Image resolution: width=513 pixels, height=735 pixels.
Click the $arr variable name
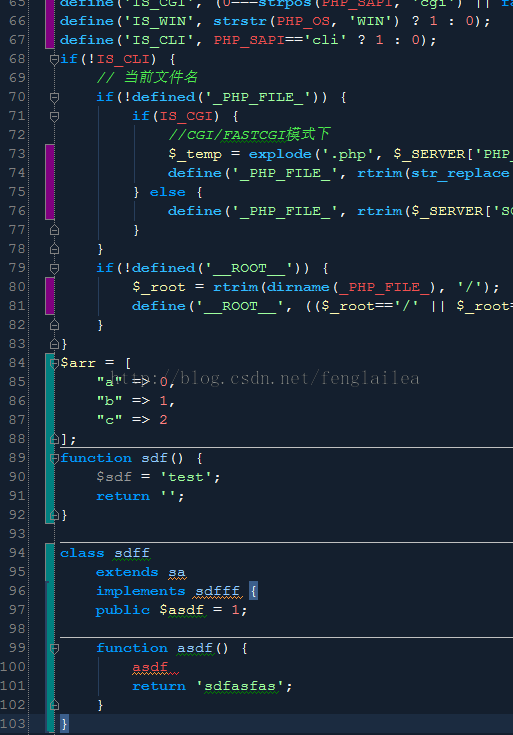tap(78, 363)
